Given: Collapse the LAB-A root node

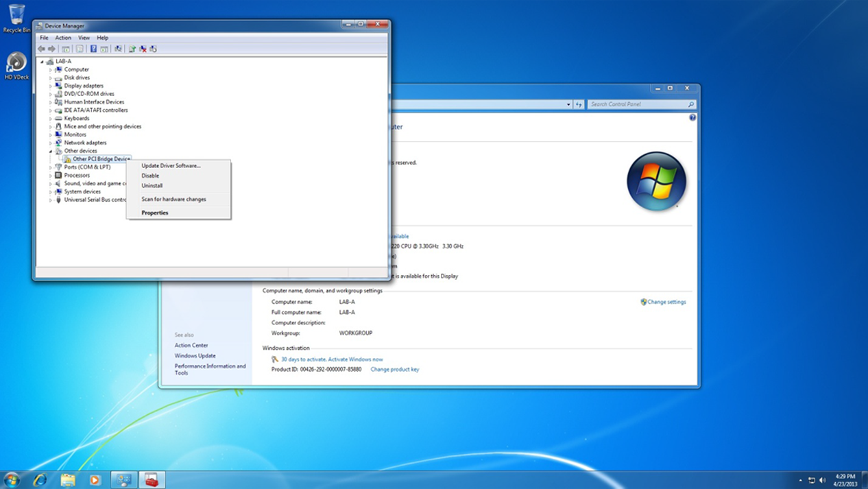Looking at the screenshot, I should (x=43, y=62).
